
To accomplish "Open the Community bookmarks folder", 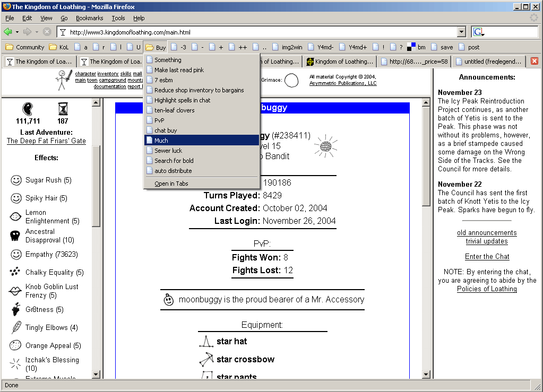I will pyautogui.click(x=25, y=47).
